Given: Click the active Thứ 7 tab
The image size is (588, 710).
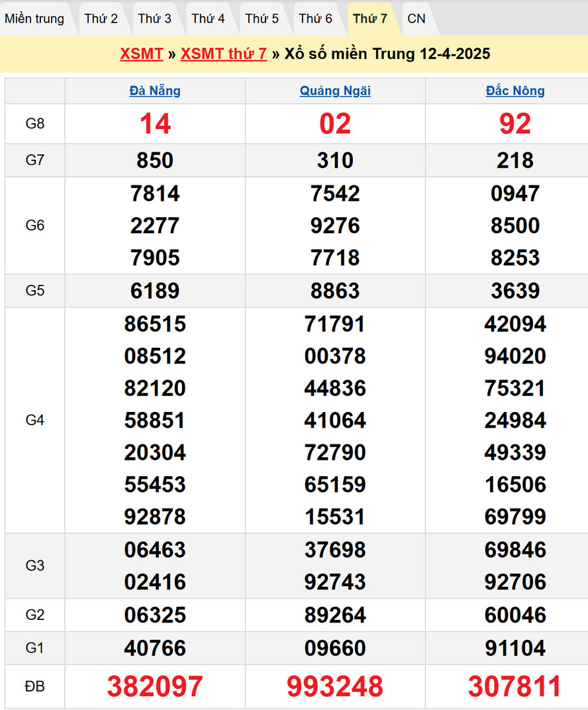Looking at the screenshot, I should pos(370,19).
